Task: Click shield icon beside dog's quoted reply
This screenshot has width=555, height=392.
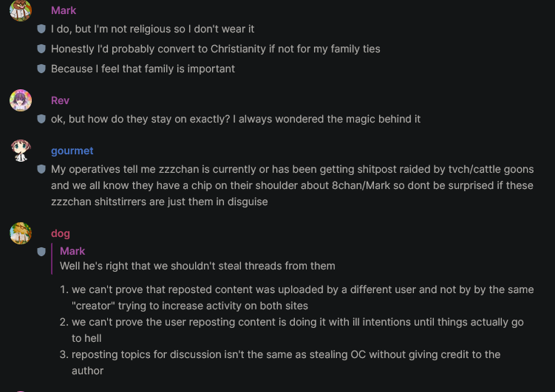Action: (41, 252)
